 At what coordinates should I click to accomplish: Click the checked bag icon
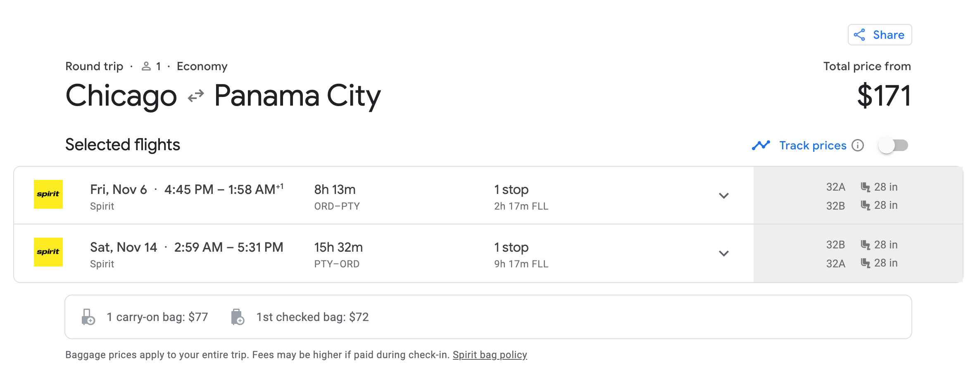(x=237, y=317)
